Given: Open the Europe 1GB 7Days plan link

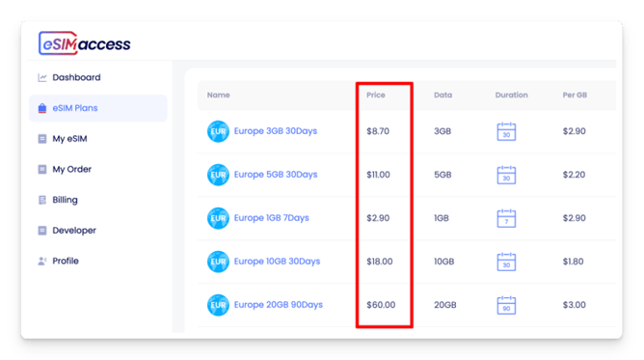Looking at the screenshot, I should click(x=271, y=218).
